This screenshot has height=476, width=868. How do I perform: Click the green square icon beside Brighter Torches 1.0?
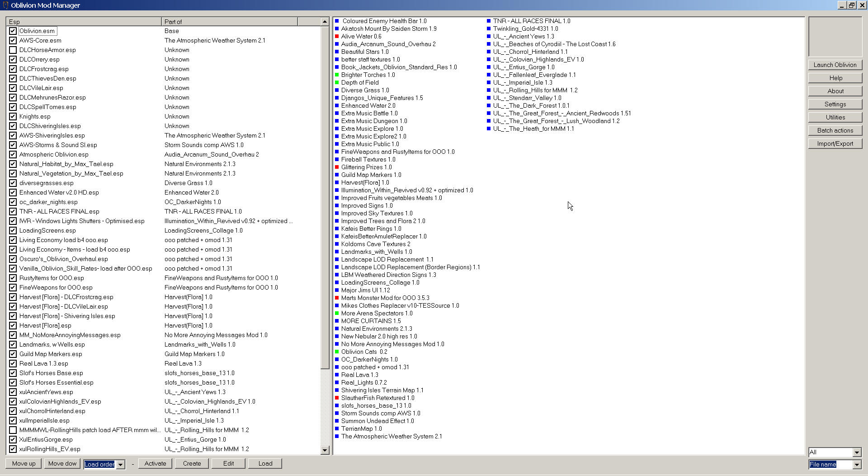337,75
